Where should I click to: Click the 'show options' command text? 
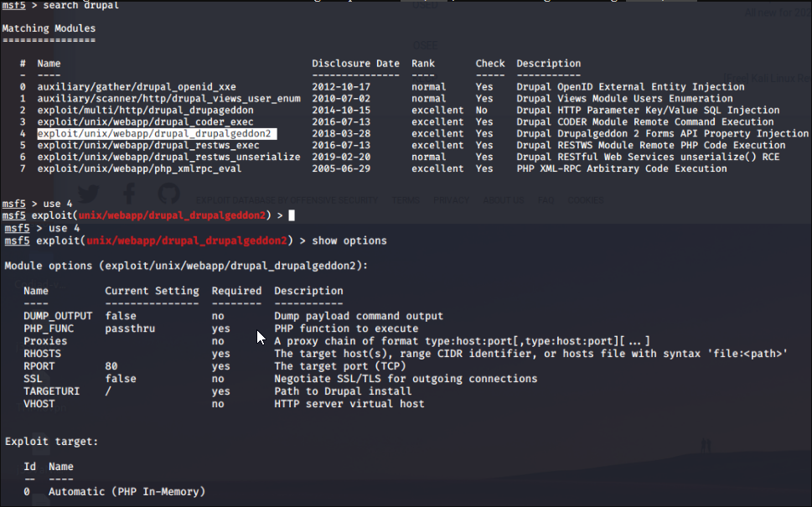click(x=349, y=241)
